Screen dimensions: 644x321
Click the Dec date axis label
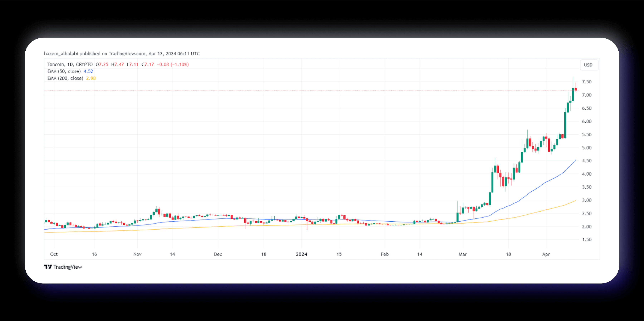(x=218, y=254)
